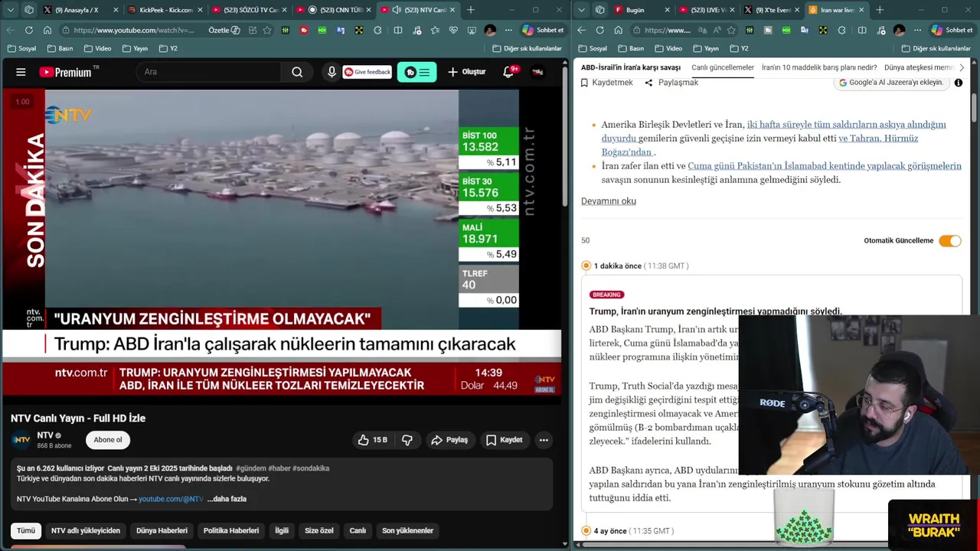
Task: Click the Paylaşmak share button
Action: [671, 83]
